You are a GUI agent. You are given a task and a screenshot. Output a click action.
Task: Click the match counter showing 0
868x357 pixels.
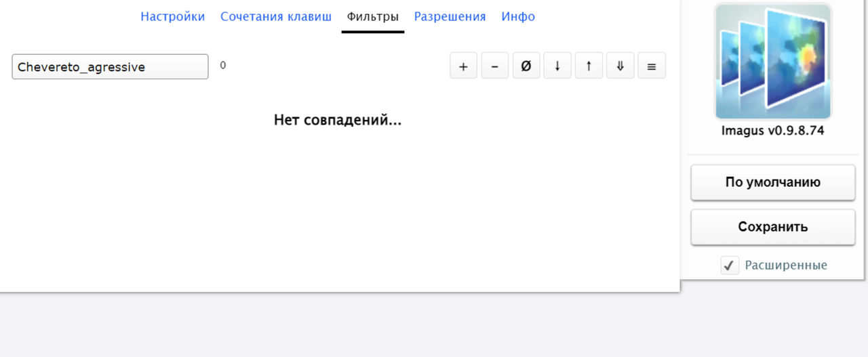click(x=223, y=65)
